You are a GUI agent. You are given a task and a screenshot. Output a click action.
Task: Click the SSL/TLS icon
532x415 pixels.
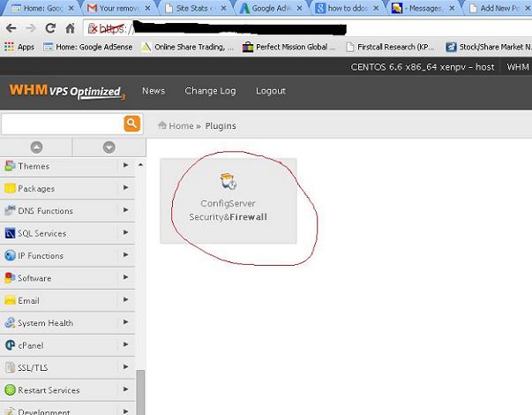10,367
